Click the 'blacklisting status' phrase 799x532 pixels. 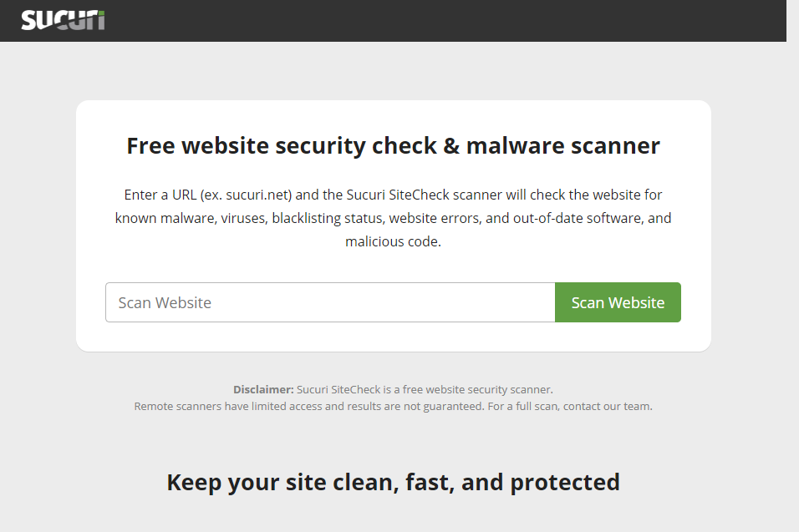pyautogui.click(x=328, y=219)
